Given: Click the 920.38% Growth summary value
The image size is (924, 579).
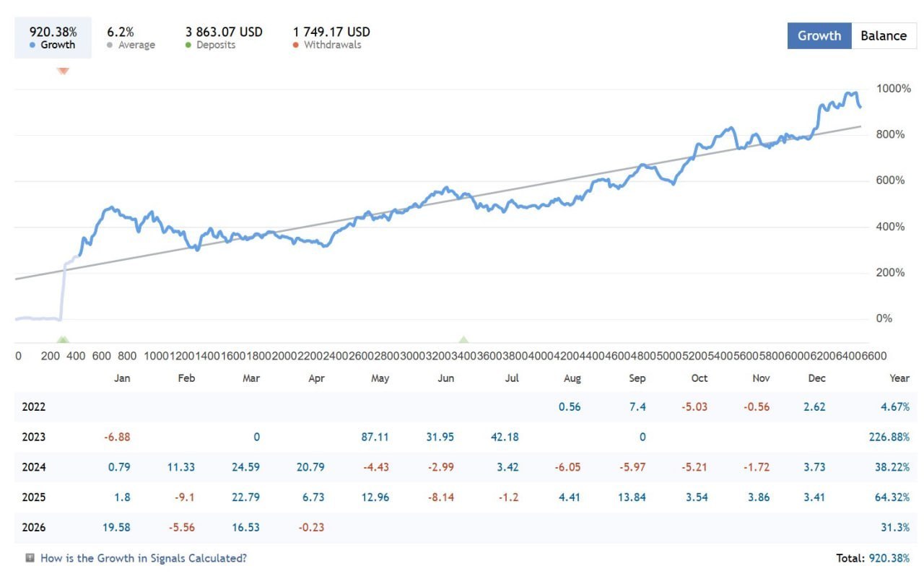Looking at the screenshot, I should coord(53,32).
